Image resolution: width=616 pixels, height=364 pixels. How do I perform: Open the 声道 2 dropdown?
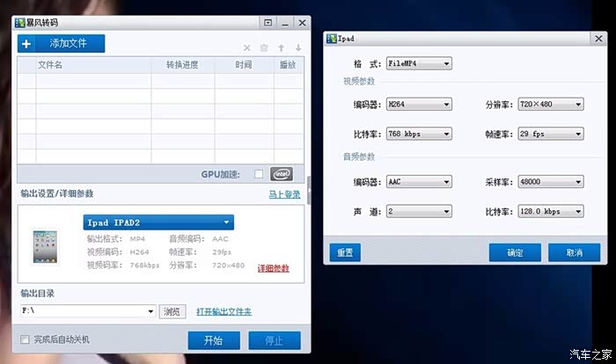(419, 211)
